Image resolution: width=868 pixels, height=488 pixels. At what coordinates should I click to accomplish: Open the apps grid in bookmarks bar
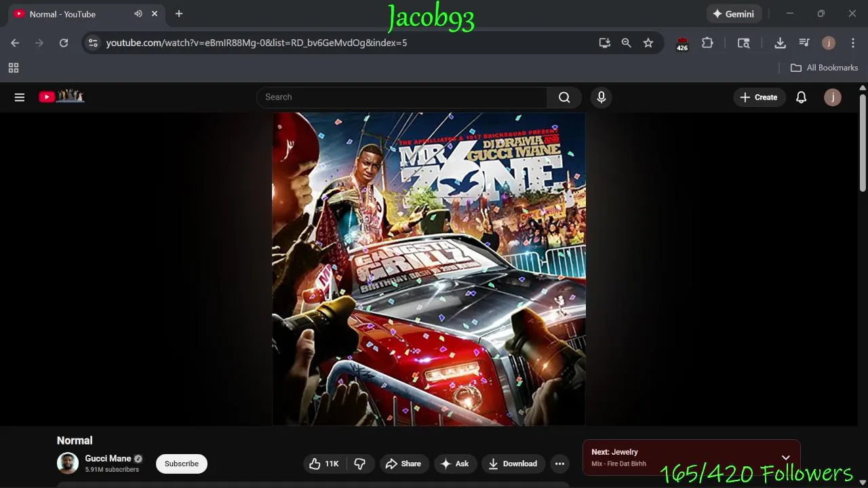(x=14, y=68)
